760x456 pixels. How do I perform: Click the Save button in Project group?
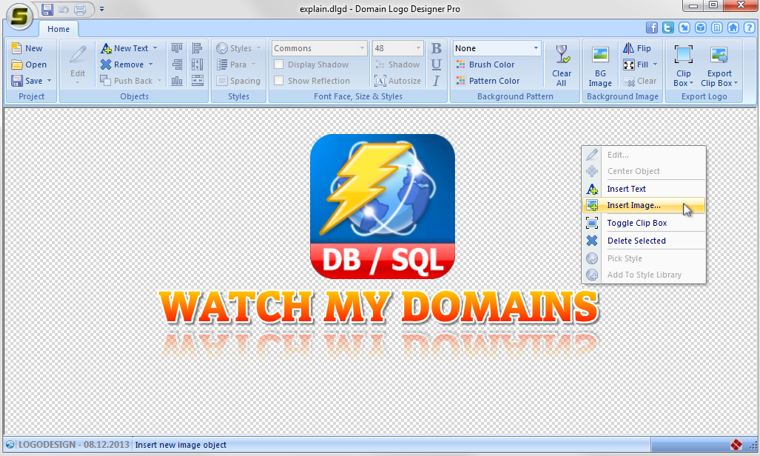pos(27,80)
